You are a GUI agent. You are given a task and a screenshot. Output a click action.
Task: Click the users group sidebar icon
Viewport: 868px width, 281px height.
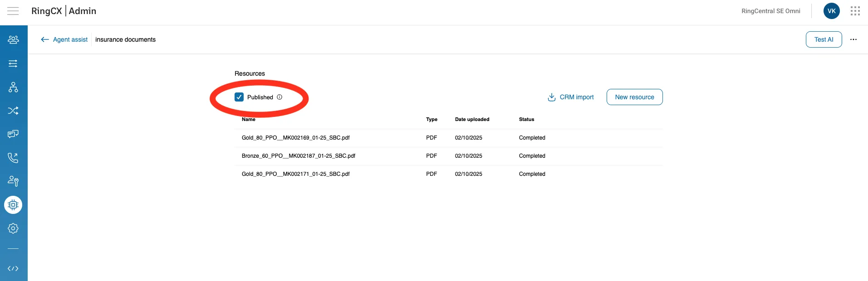pos(13,40)
